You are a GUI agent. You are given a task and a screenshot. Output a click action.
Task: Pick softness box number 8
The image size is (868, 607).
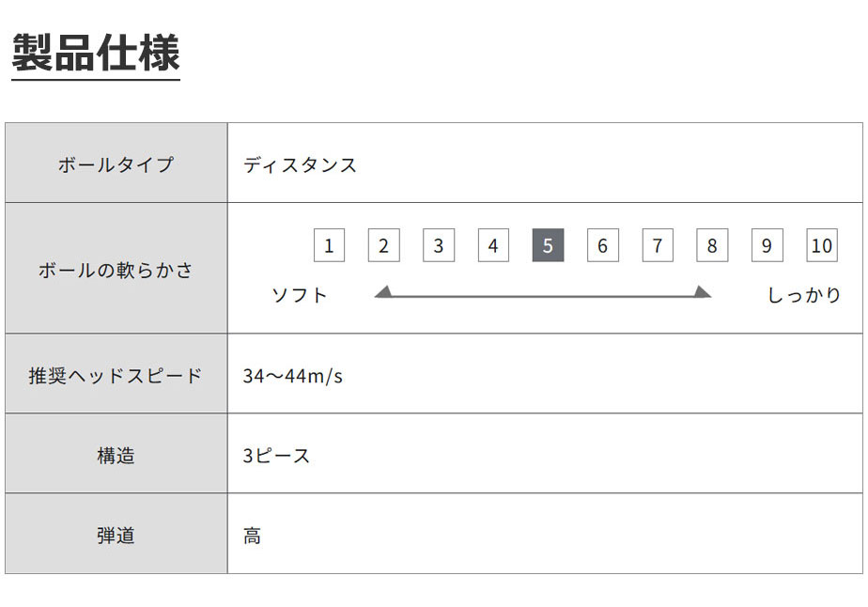click(x=712, y=245)
